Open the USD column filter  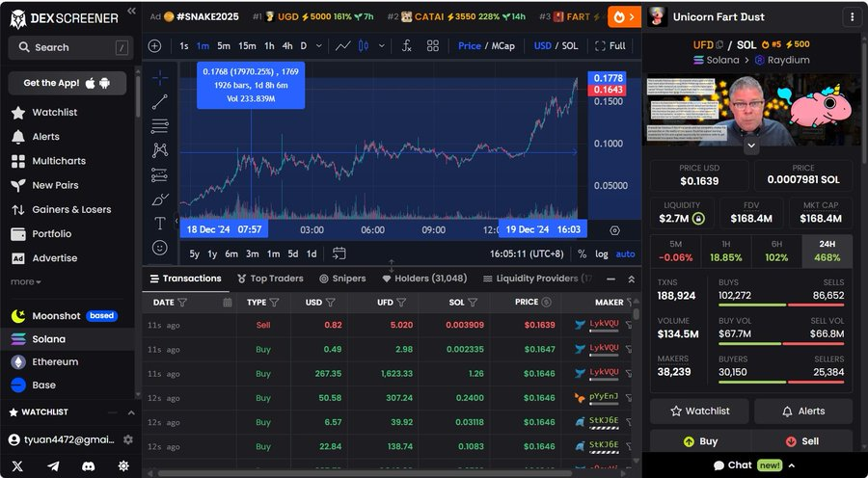(x=331, y=303)
